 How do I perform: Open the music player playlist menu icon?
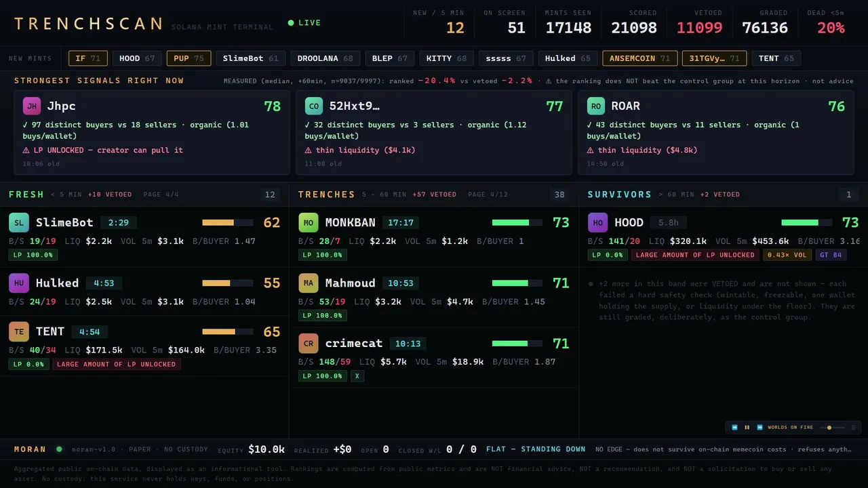point(853,428)
